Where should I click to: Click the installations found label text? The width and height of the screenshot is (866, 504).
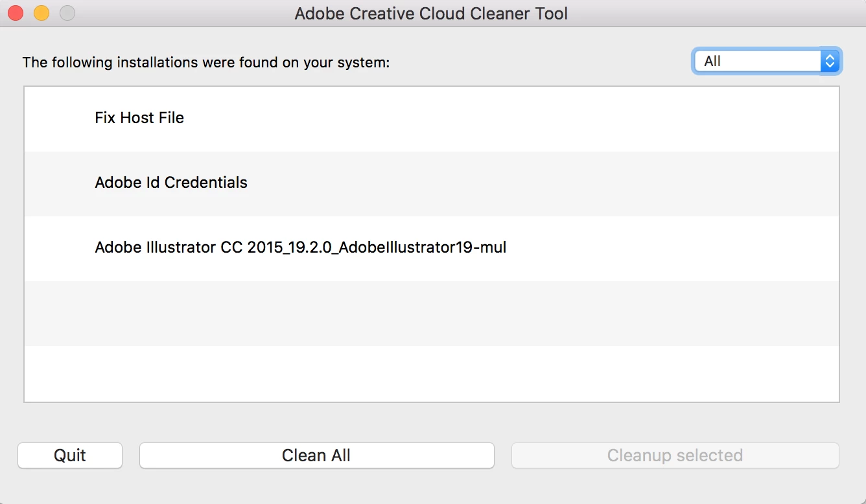point(206,63)
